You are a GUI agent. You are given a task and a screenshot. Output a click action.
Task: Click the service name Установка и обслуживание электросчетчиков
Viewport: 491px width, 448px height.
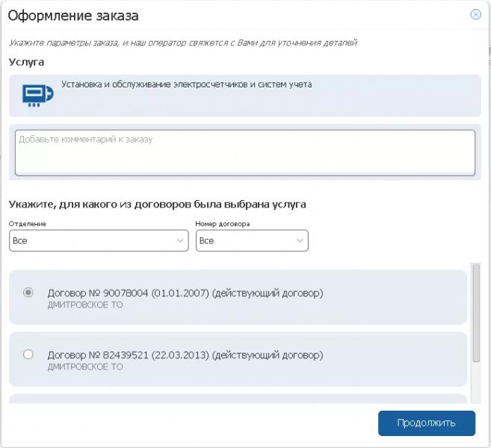186,84
